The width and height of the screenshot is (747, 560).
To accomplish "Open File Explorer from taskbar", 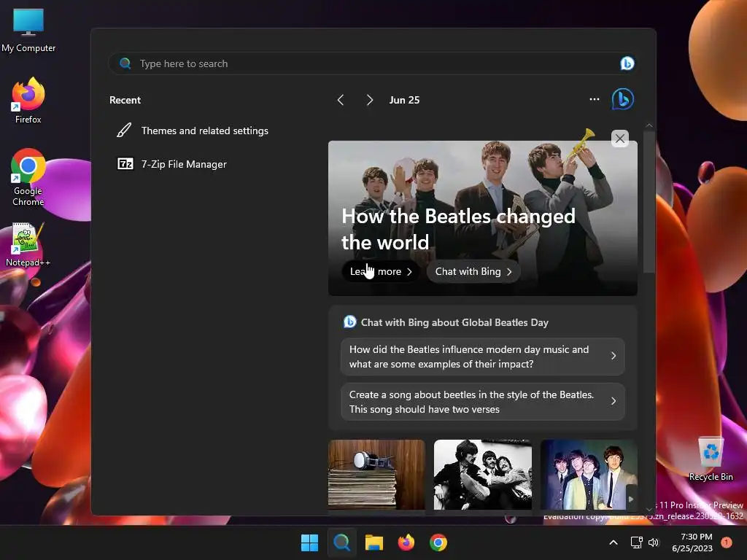I will [x=374, y=542].
